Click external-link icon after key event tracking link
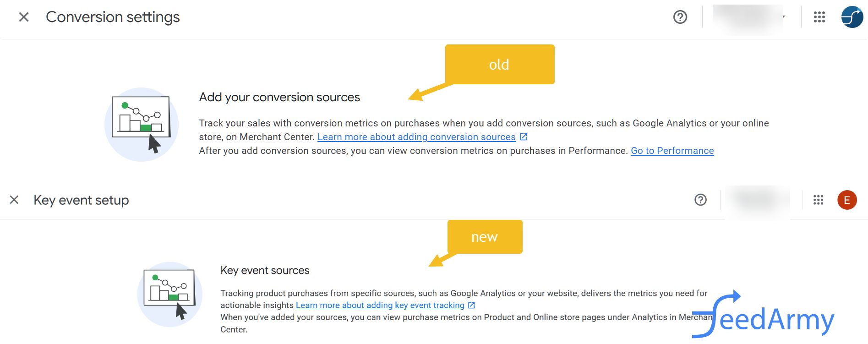The image size is (868, 344). [471, 305]
